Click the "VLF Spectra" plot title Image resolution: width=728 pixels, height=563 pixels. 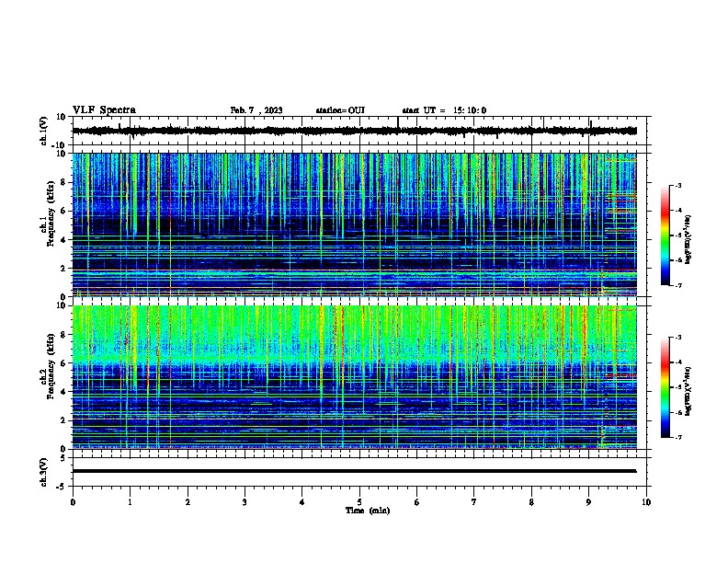[104, 110]
